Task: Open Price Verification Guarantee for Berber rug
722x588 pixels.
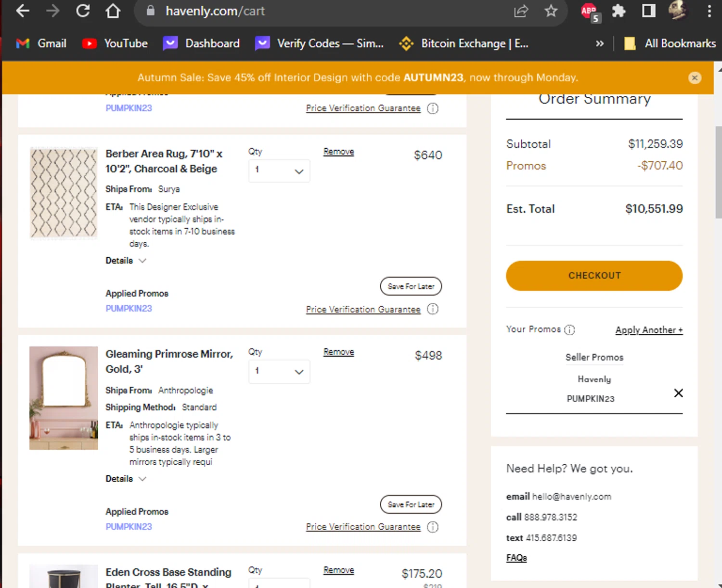Action: click(363, 309)
